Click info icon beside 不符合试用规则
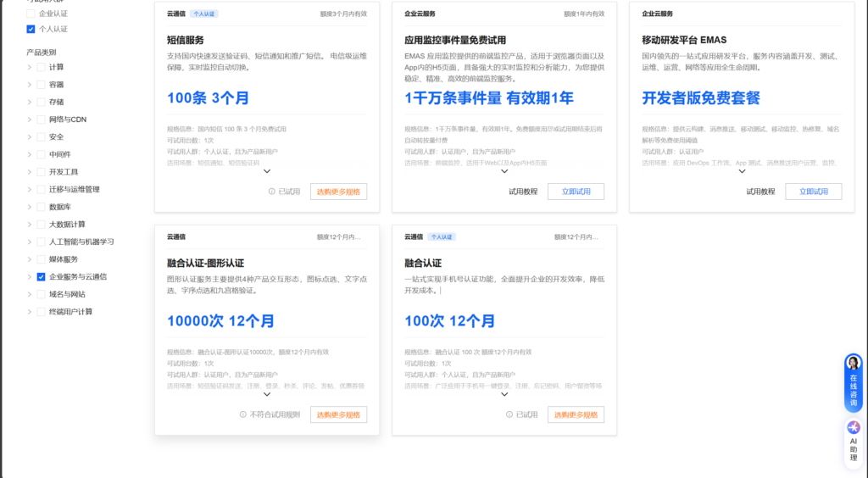 (x=243, y=414)
